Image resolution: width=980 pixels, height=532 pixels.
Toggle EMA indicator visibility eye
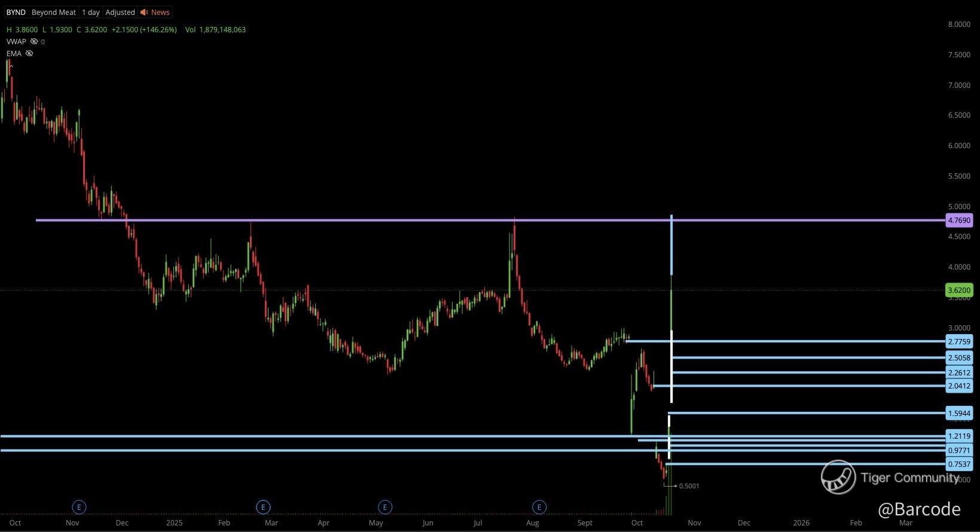tap(29, 53)
